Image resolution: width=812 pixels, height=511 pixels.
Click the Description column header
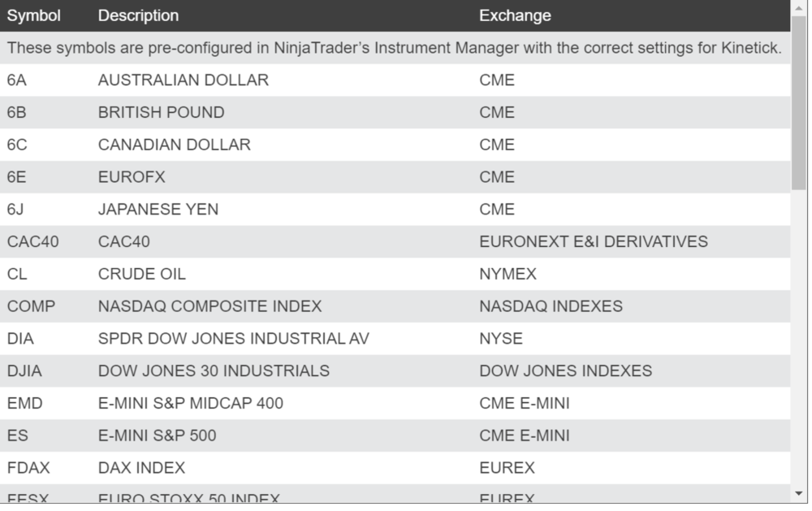(138, 15)
